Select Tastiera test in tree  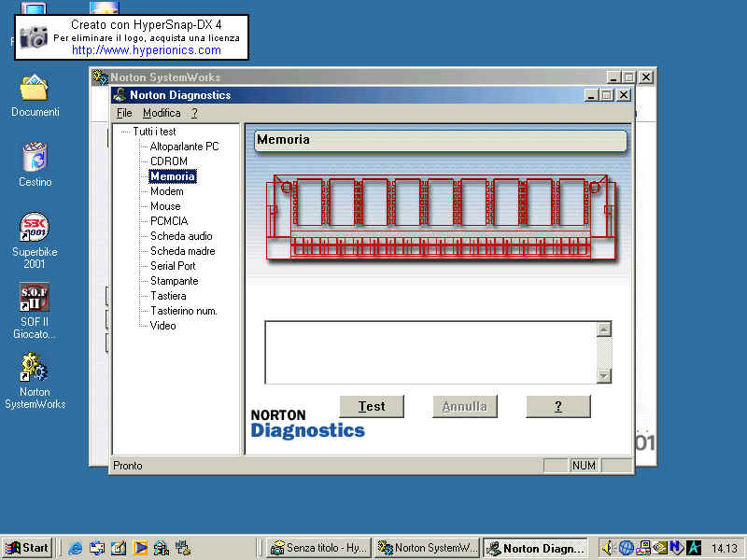pyautogui.click(x=168, y=296)
